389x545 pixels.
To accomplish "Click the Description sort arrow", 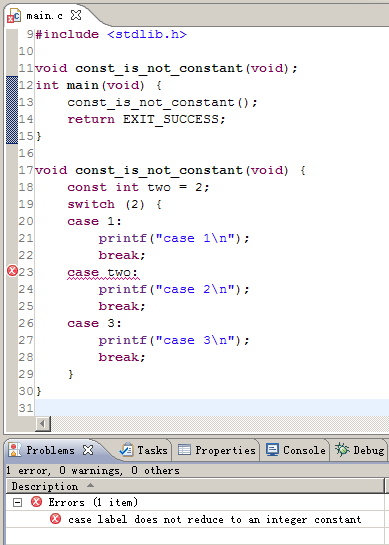I will point(90,485).
